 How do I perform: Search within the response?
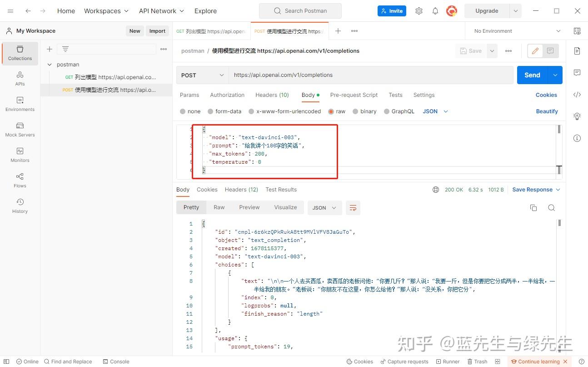click(551, 207)
